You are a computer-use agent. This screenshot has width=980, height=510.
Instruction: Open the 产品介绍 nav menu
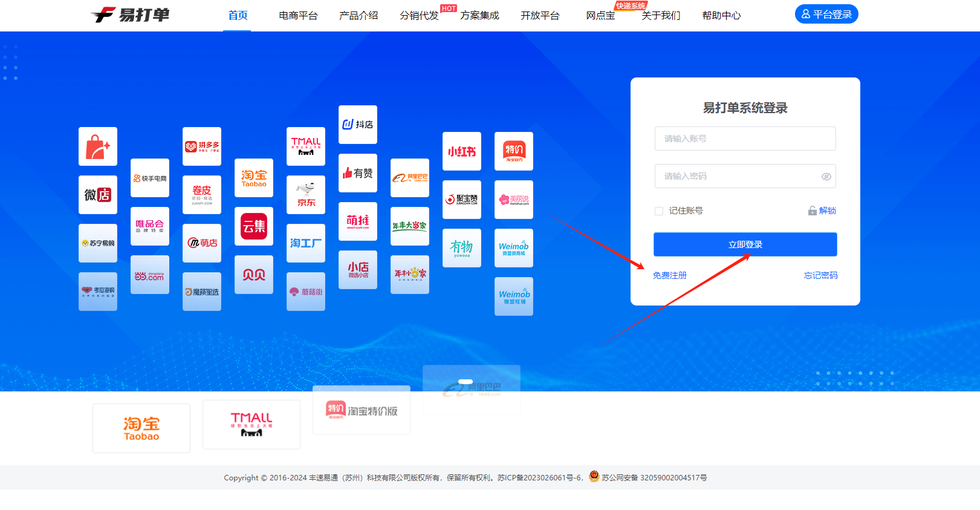point(359,15)
